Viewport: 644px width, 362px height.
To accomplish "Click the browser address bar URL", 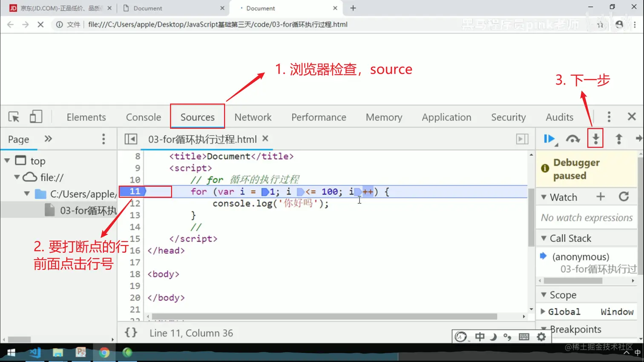I will [x=218, y=25].
